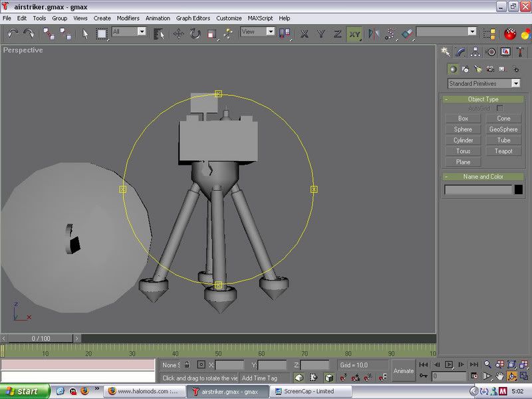Click the Pan hand viewport tool
The width and height of the screenshot is (532, 399).
click(499, 376)
